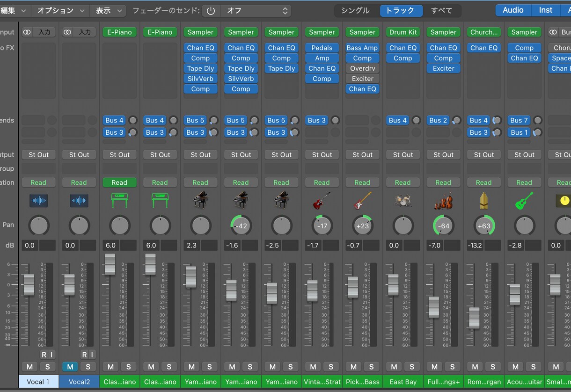Open the Vocal 1 Read automation menu
Image resolution: width=571 pixels, height=392 pixels.
[x=39, y=182]
